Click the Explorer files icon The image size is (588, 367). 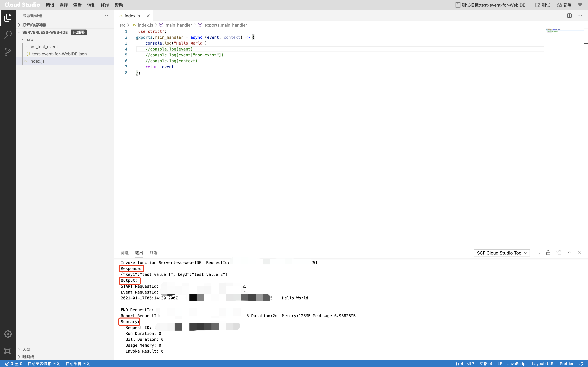tap(8, 18)
